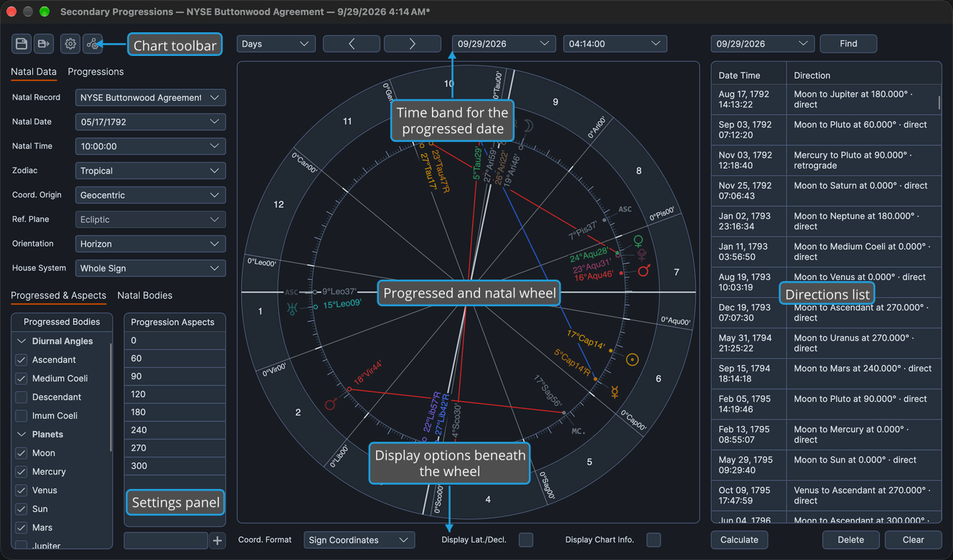Toggle the Moon progressed body checkbox
953x560 pixels.
pos(22,453)
